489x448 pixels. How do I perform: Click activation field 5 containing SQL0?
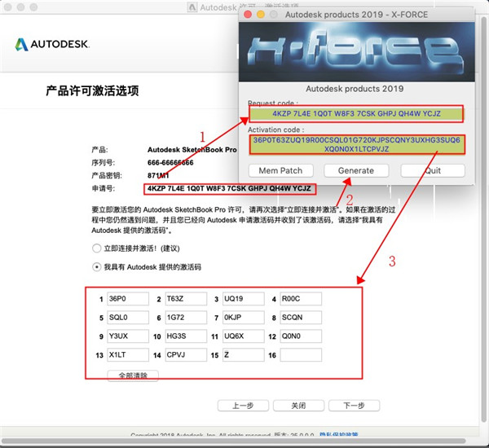click(128, 318)
